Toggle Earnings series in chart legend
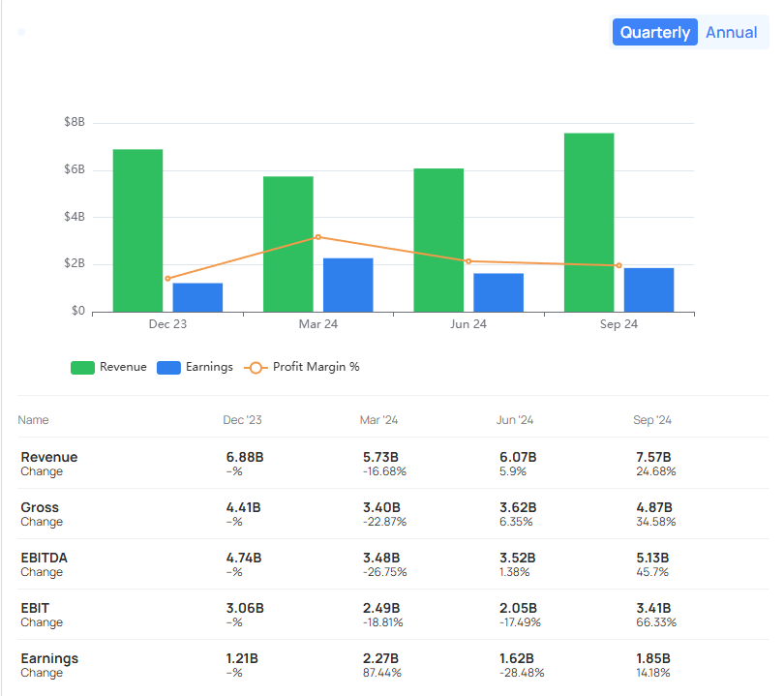The height and width of the screenshot is (696, 784). pyautogui.click(x=195, y=367)
